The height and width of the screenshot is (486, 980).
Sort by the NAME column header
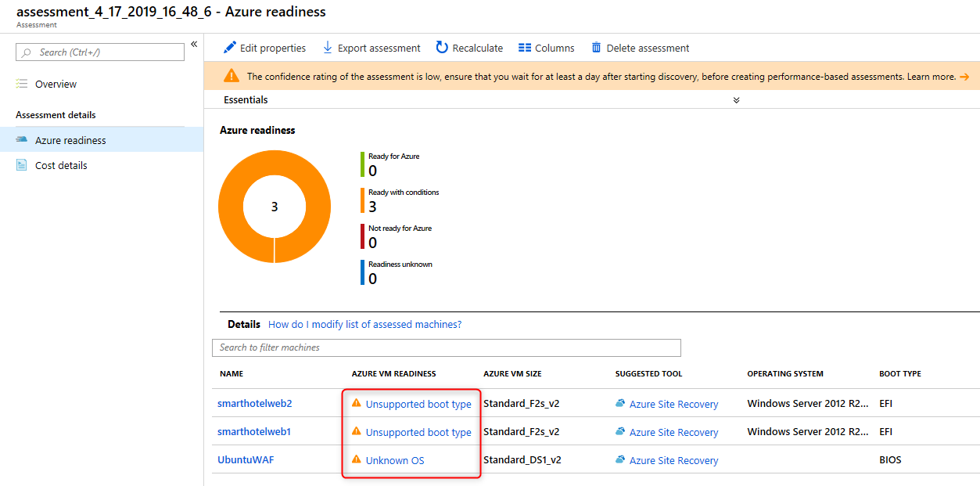(x=232, y=374)
